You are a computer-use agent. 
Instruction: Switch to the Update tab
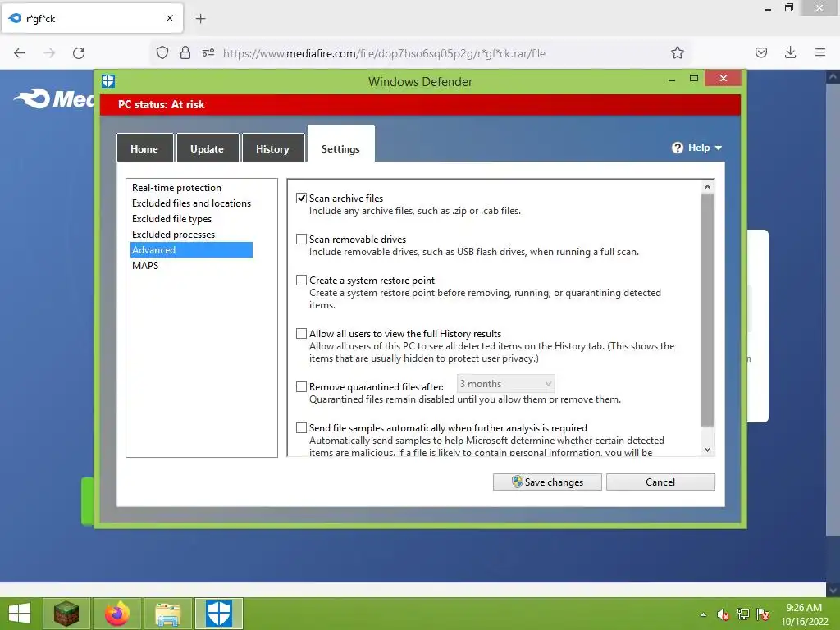pyautogui.click(x=208, y=148)
